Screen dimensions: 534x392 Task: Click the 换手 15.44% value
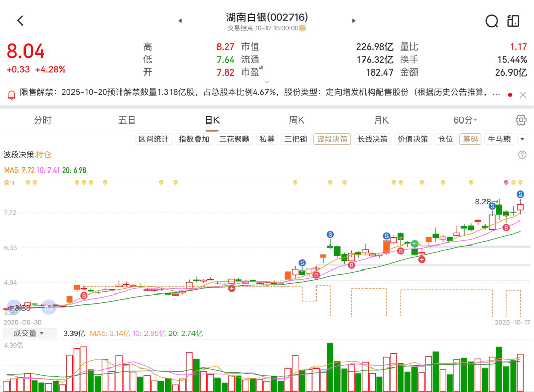512,60
